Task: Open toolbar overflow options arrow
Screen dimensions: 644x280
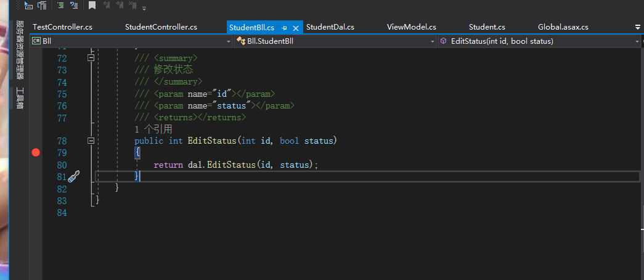Action: (144, 8)
